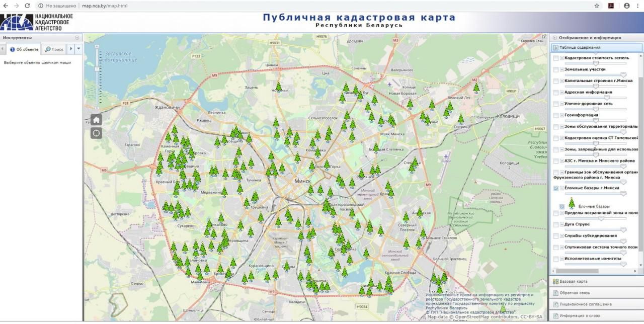The height and width of the screenshot is (324, 644).
Task: Open the tools tab dropdown arrow
Action: (x=78, y=49)
